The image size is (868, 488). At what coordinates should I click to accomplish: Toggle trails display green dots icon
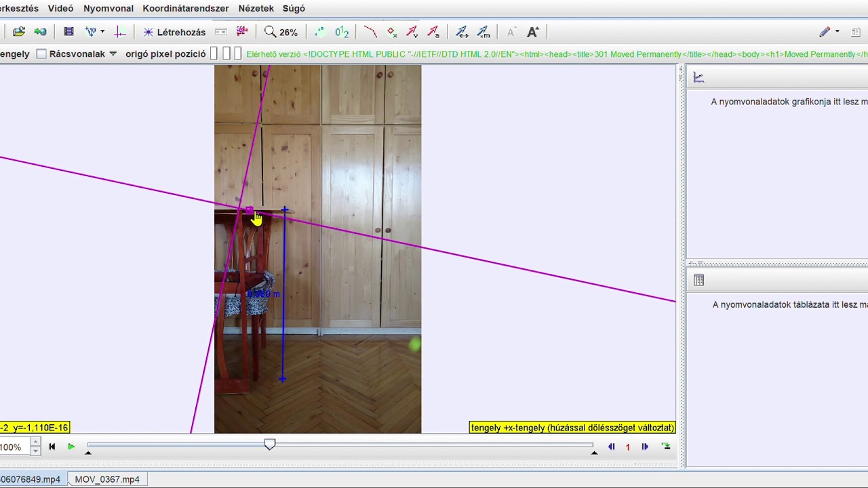point(319,32)
